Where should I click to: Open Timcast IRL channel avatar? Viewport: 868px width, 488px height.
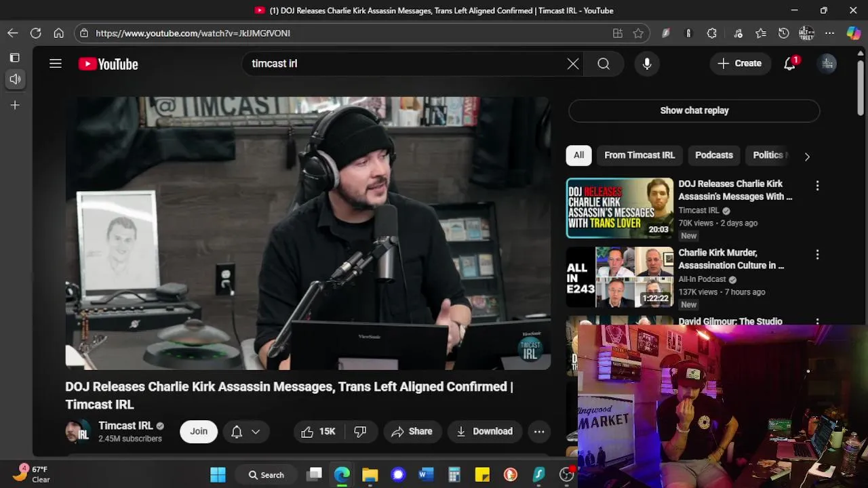tap(78, 431)
